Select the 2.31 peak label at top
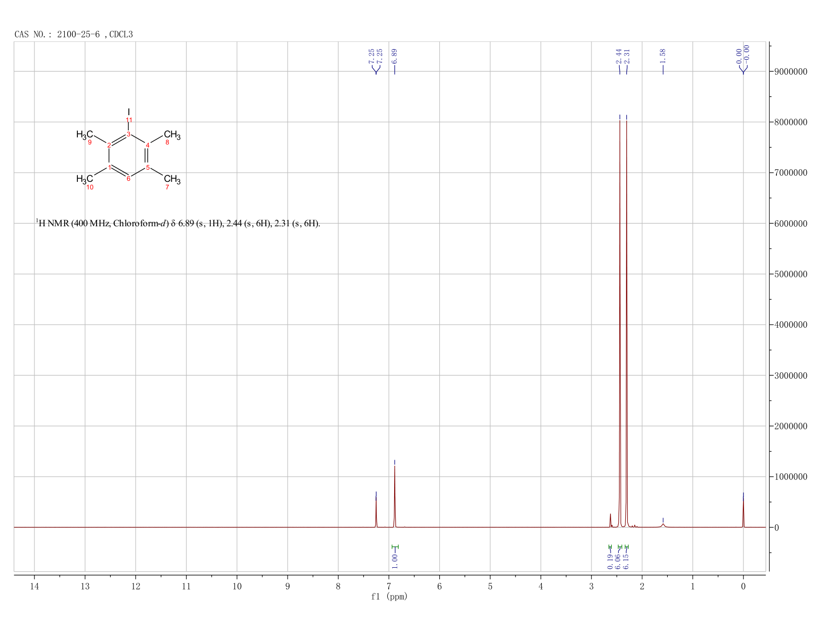Image resolution: width=834 pixels, height=644 pixels. [627, 56]
